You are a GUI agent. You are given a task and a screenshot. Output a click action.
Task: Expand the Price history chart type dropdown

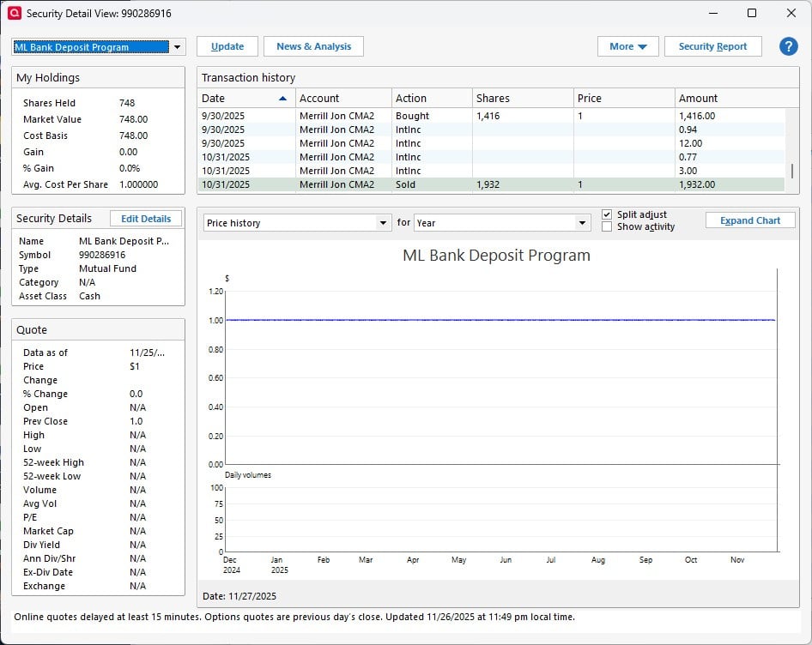pos(383,223)
